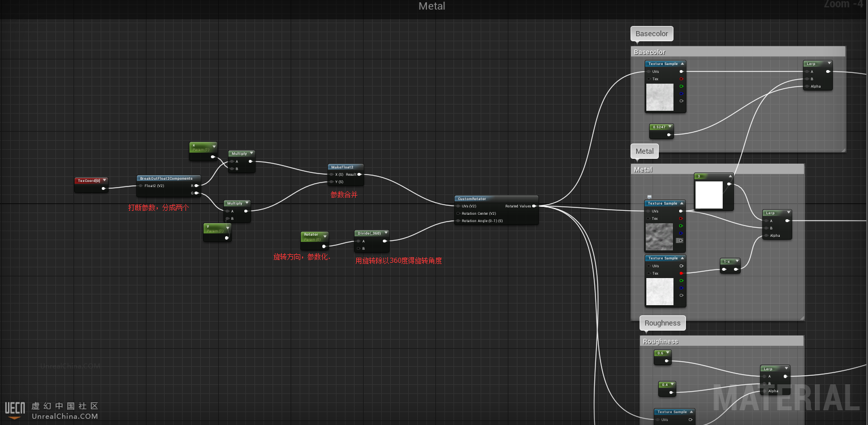The image size is (868, 425).
Task: Click the Roughness comment bubble
Action: (x=663, y=323)
